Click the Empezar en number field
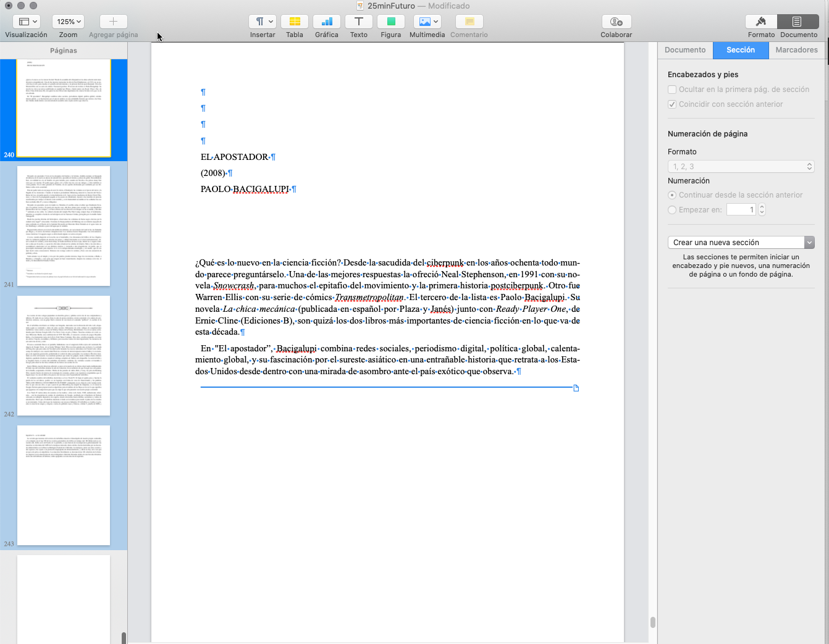Image resolution: width=829 pixels, height=644 pixels. coord(741,210)
